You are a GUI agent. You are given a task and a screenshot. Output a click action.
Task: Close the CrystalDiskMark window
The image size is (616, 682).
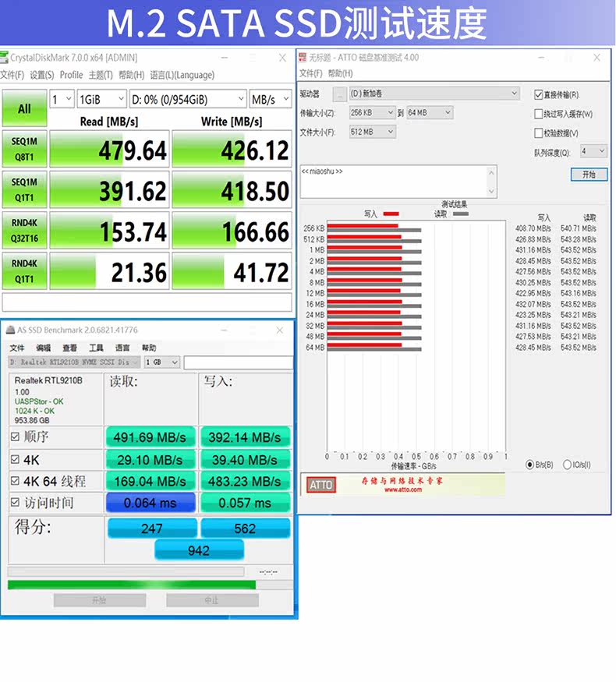282,58
